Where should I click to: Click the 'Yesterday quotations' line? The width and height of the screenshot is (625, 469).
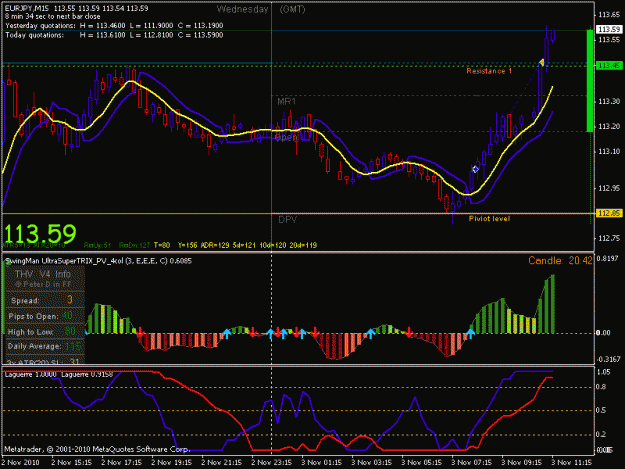tap(114, 26)
